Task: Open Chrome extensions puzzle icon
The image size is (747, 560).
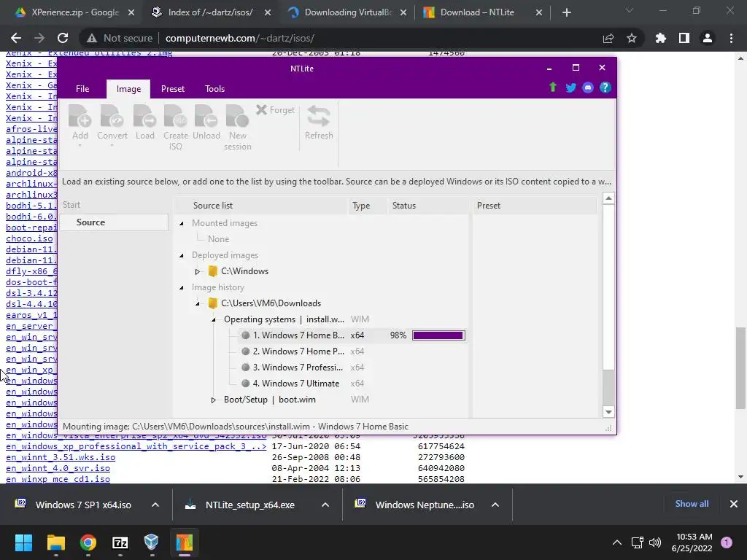Action: (x=660, y=38)
